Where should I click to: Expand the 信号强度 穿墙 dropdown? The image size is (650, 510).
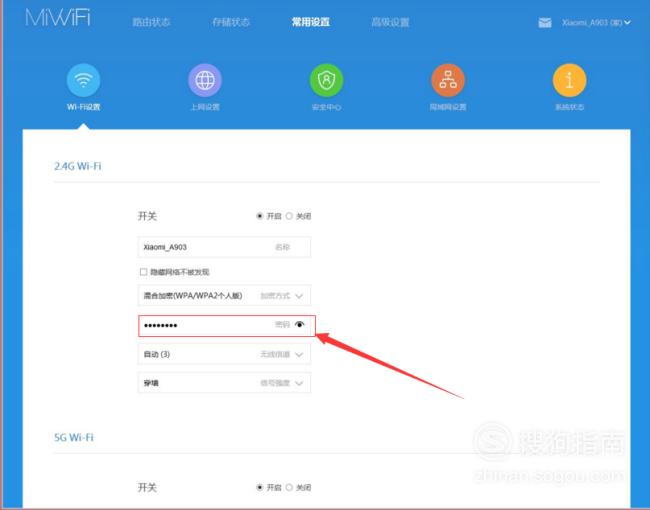(299, 383)
